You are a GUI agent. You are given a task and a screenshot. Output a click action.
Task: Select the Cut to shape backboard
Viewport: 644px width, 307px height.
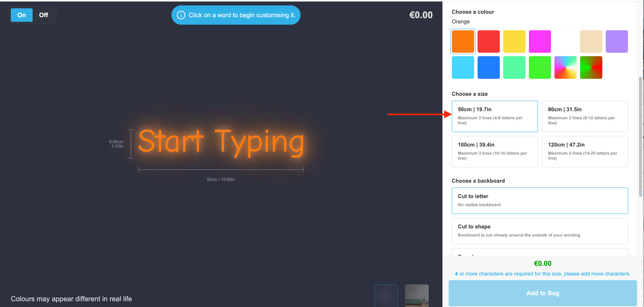(540, 231)
